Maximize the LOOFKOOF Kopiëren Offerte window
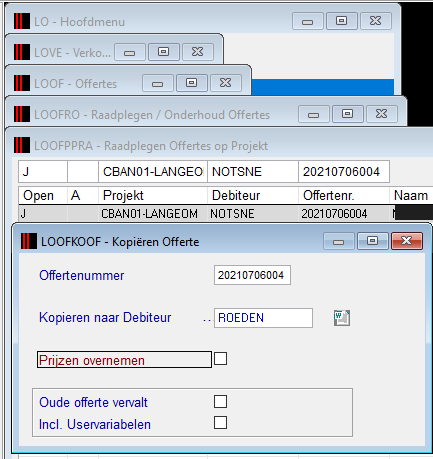The height and width of the screenshot is (459, 433). (x=373, y=241)
